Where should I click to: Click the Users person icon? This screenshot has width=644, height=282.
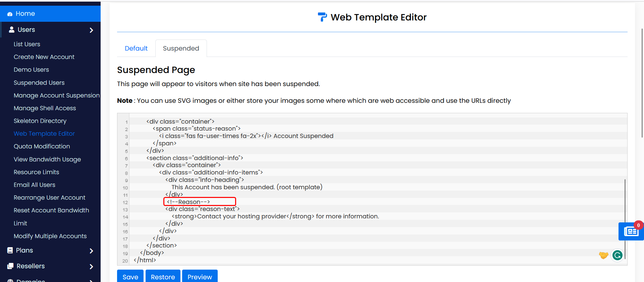point(11,29)
